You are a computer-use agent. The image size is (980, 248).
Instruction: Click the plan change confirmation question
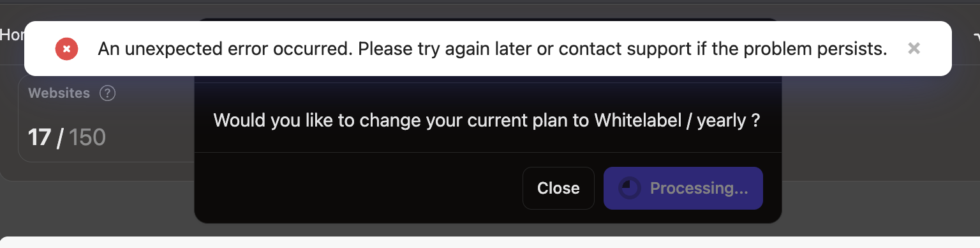coord(486,120)
